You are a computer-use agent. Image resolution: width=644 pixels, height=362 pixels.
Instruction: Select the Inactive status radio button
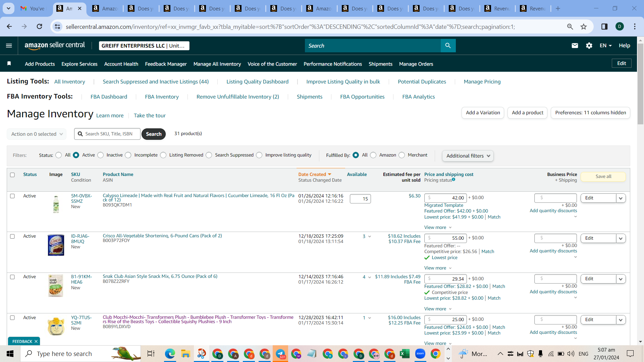(x=101, y=155)
